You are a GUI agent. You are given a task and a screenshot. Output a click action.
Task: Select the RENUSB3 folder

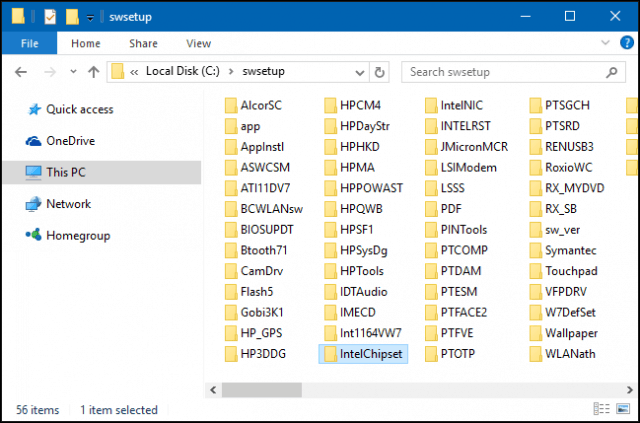click(x=562, y=147)
